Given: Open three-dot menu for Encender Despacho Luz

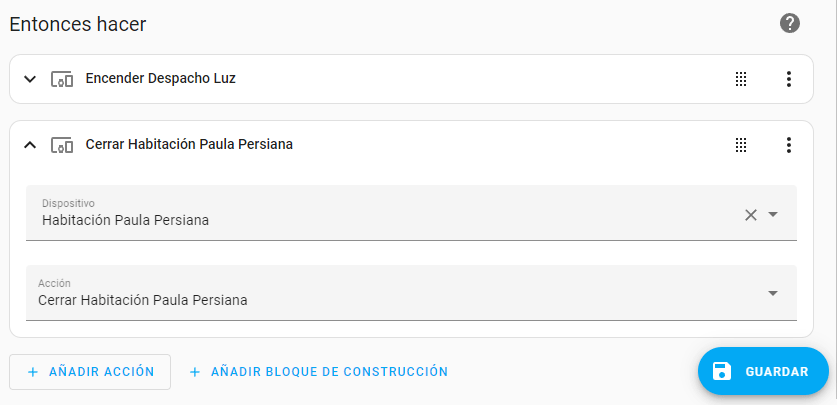Looking at the screenshot, I should click(x=788, y=79).
